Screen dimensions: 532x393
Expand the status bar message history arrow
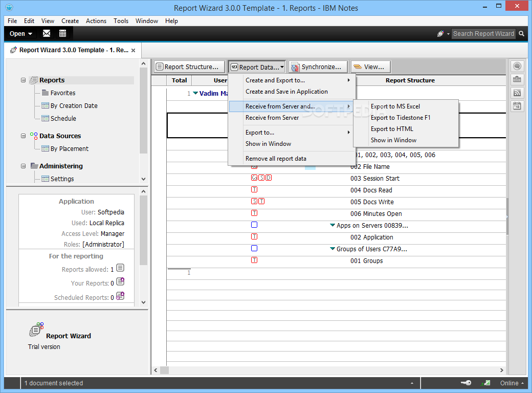pos(412,383)
